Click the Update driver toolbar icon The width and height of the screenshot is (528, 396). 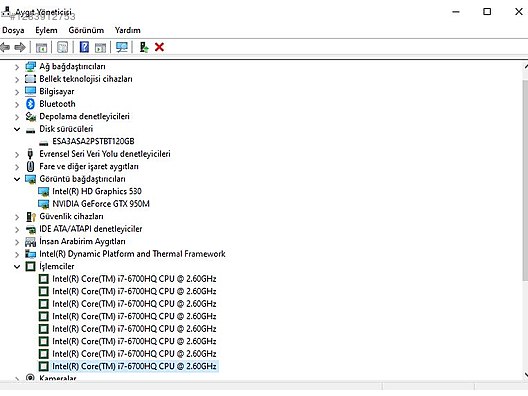[144, 47]
